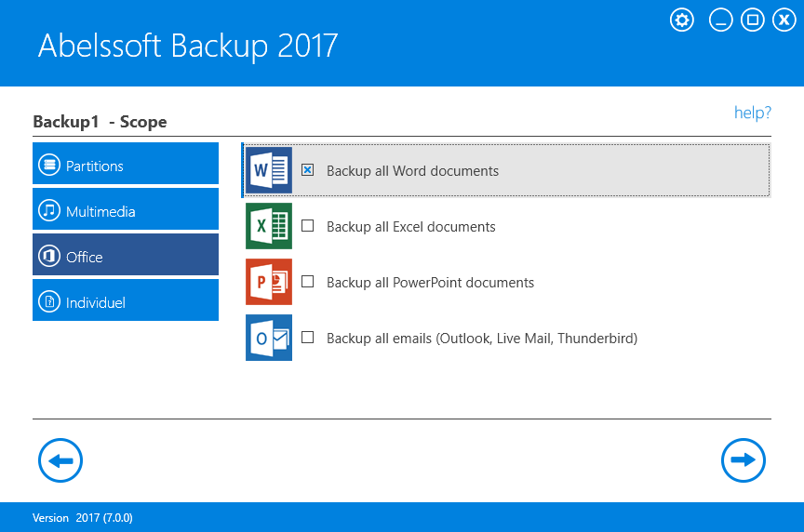Open the help? link
The width and height of the screenshot is (804, 532).
click(752, 113)
